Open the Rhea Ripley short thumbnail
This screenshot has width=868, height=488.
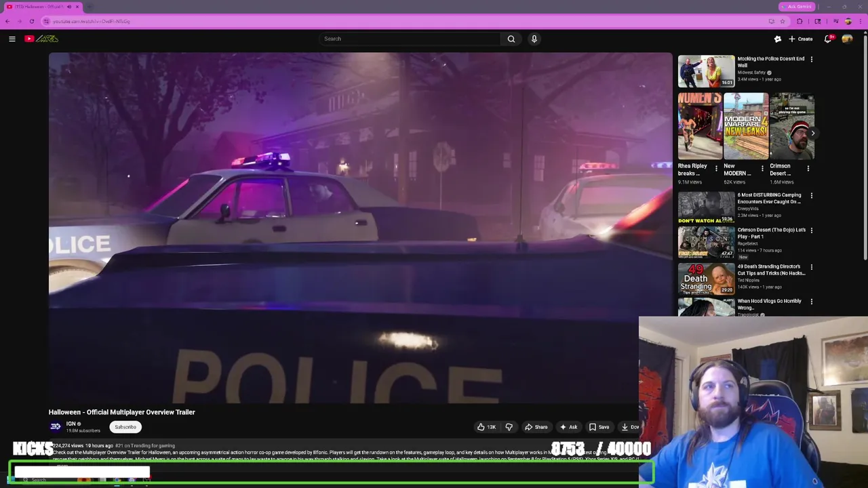(700, 126)
